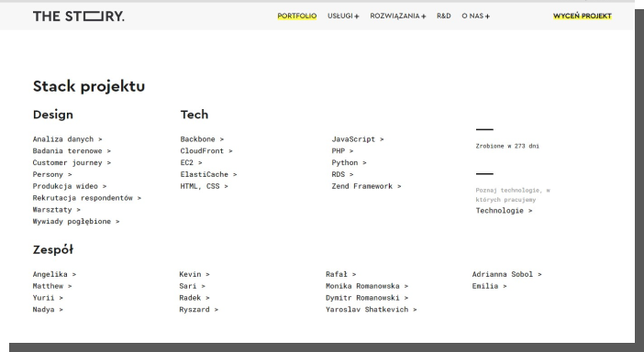
Task: View team member Emilia
Action: [x=489, y=286]
